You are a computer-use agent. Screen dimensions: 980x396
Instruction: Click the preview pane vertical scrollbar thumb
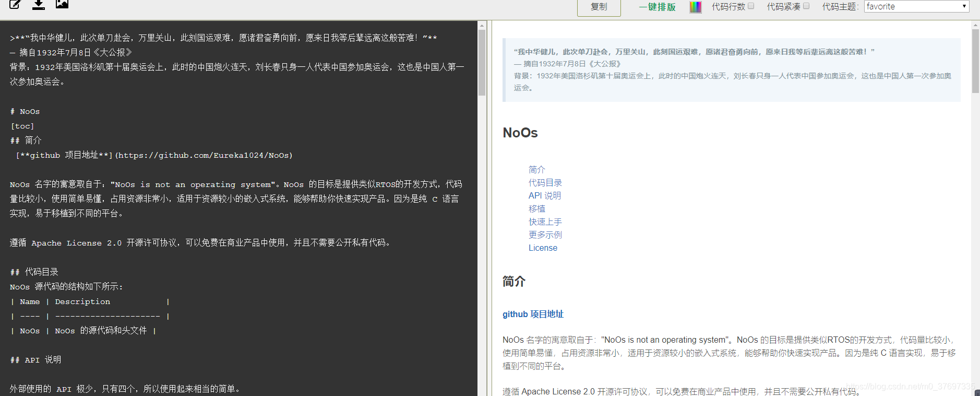(x=975, y=61)
